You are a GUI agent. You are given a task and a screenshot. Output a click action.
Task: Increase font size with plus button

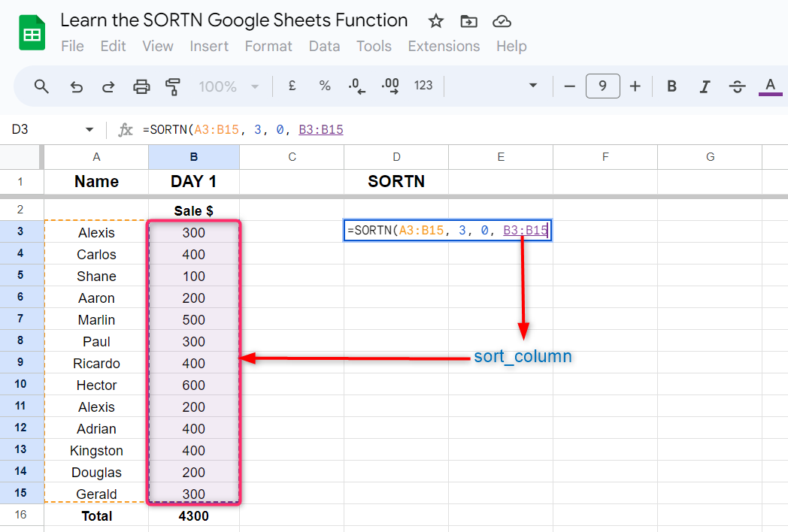635,86
